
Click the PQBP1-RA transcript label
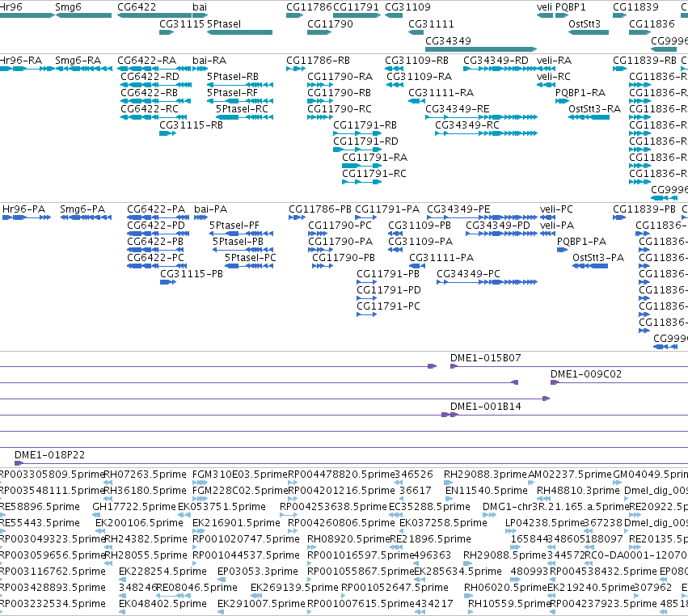click(580, 93)
